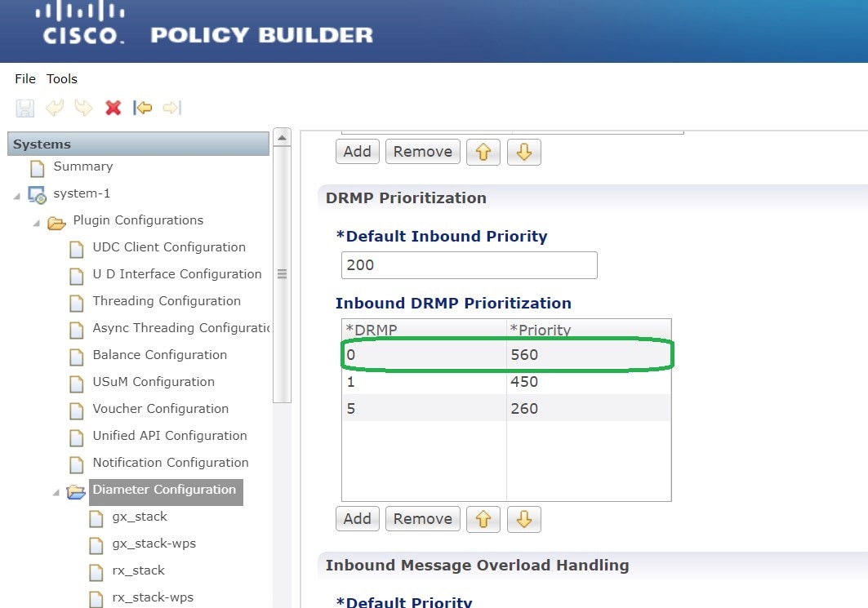Open USuM Configuration
Viewport: 868px width, 608px height.
click(x=154, y=382)
